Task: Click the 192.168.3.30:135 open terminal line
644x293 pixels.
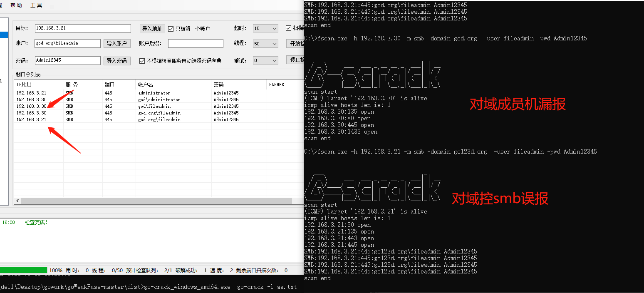Action: point(339,112)
